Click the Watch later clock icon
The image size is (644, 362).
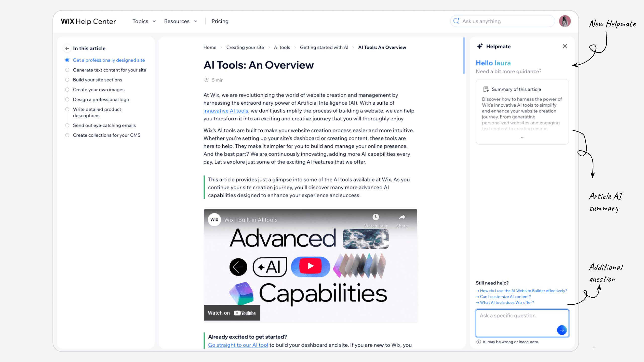[376, 217]
